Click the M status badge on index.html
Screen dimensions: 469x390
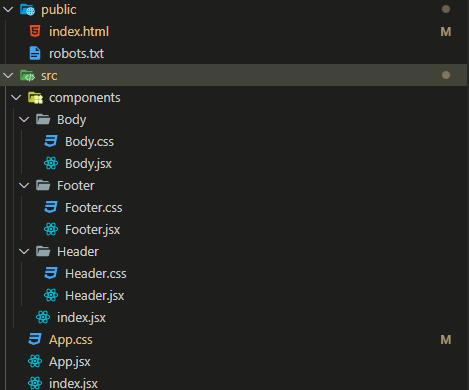[446, 32]
